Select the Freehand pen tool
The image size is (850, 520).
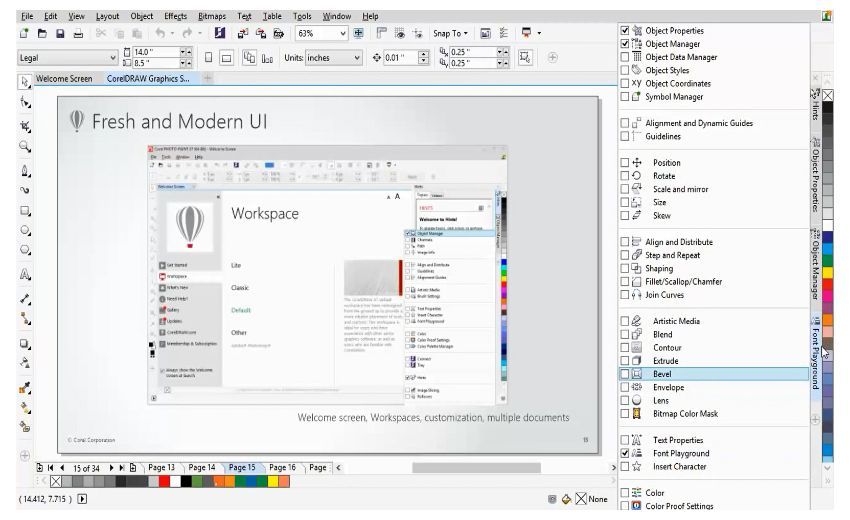(25, 171)
